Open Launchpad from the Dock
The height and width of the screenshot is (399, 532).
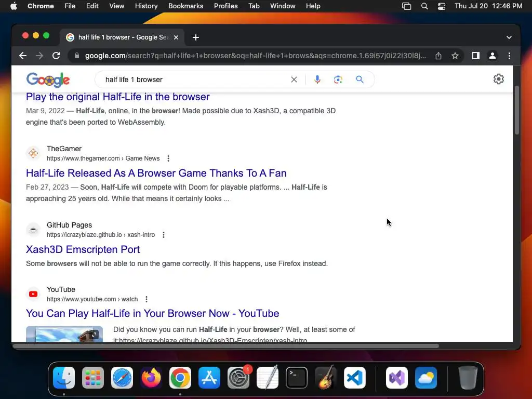(x=93, y=378)
